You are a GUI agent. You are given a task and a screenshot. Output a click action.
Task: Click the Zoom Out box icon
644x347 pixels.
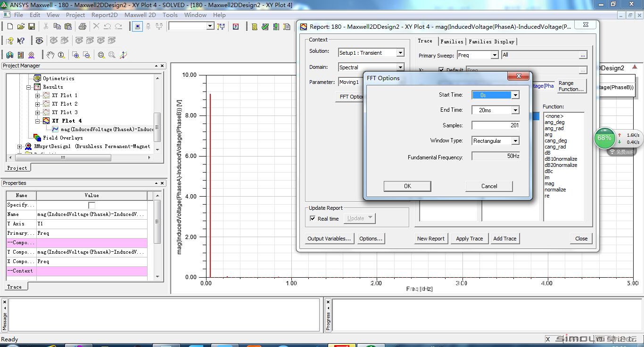[x=87, y=55]
